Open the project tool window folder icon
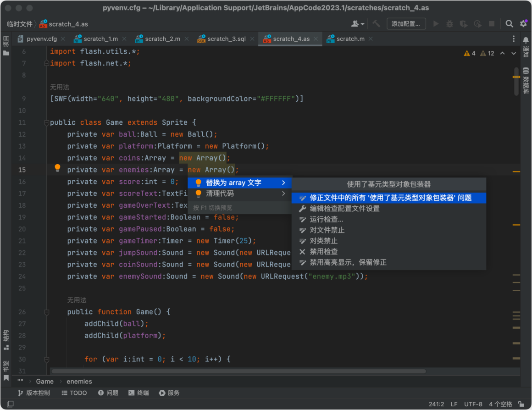 (x=6, y=53)
